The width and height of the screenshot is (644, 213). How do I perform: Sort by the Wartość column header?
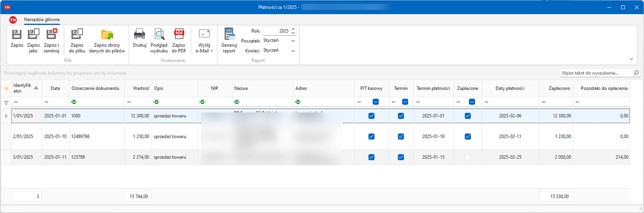point(141,88)
